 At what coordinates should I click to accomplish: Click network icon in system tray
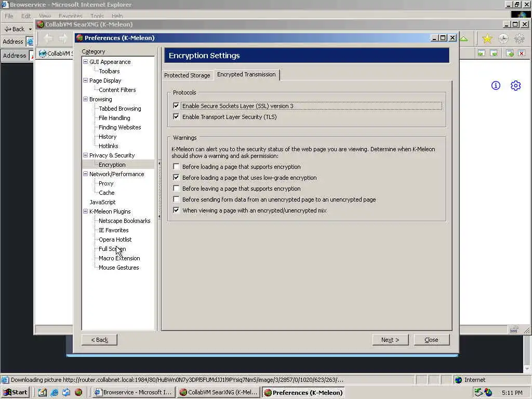click(478, 392)
